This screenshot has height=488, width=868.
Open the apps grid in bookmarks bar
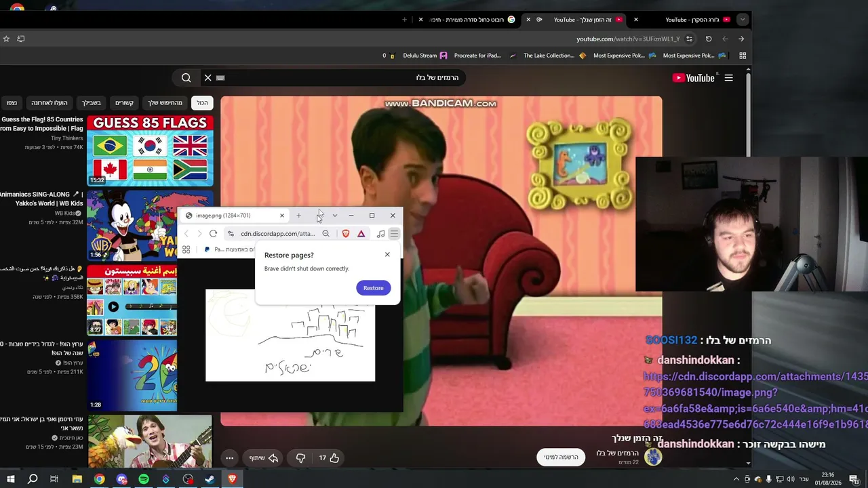[x=743, y=56]
